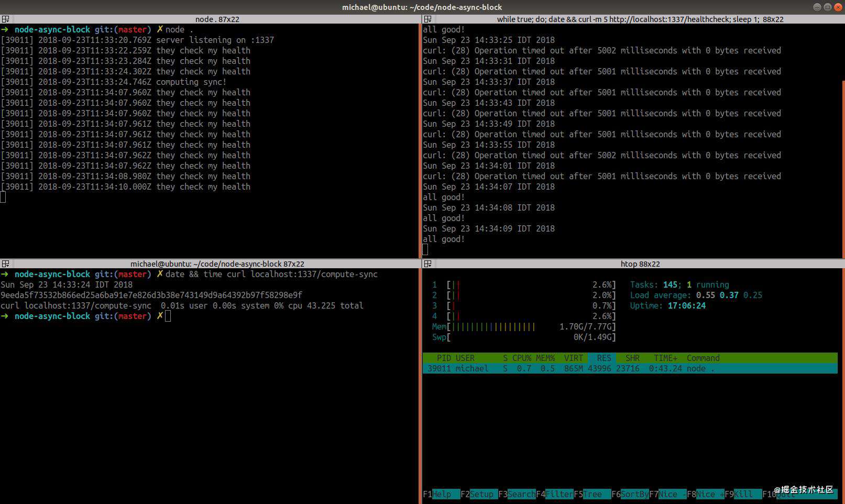Click the '43.225 total' curl timing line

(182, 305)
